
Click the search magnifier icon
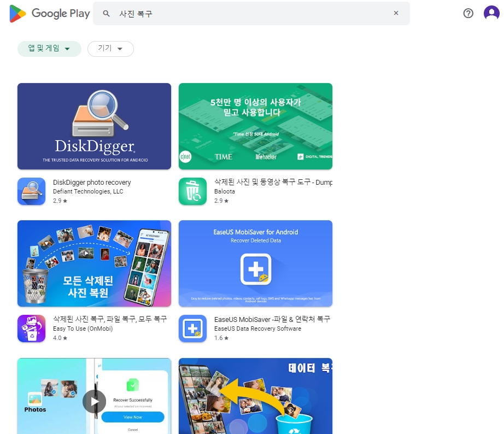coord(106,14)
